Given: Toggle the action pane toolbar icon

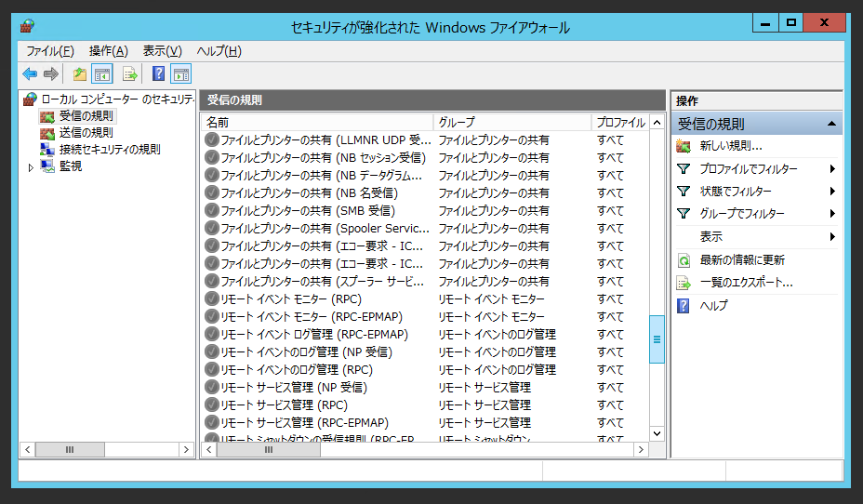Looking at the screenshot, I should pyautogui.click(x=180, y=73).
